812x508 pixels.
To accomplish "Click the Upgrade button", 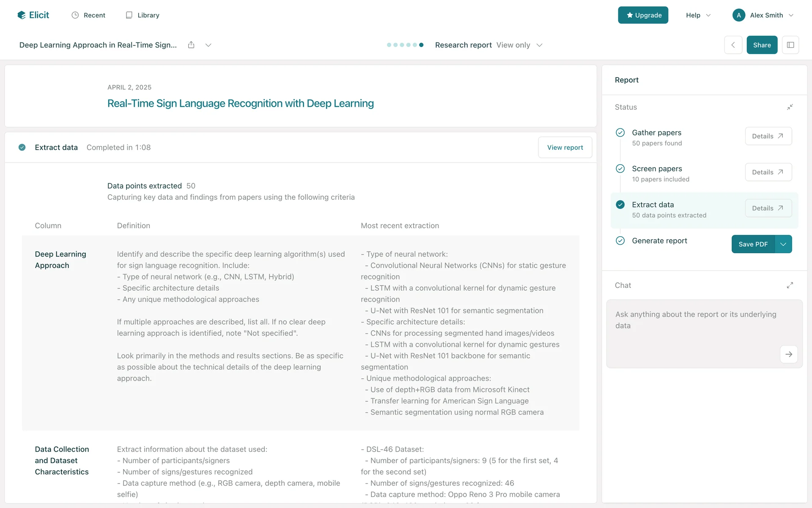I will point(643,15).
